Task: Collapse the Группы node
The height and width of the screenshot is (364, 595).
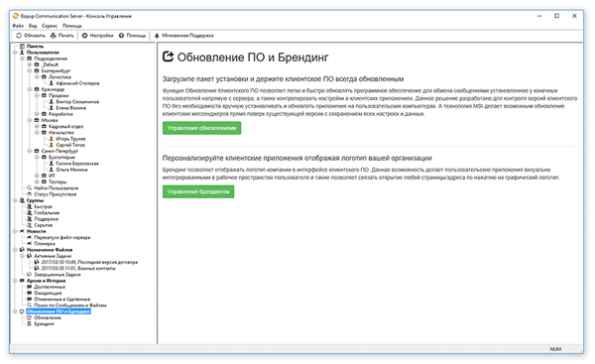Action: click(15, 200)
